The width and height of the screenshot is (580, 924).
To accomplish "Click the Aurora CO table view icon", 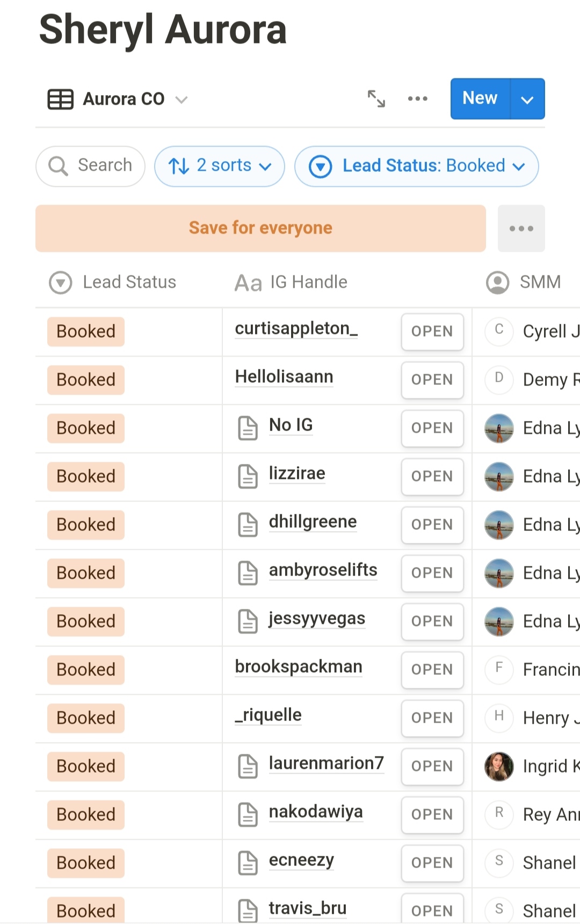I will [61, 99].
